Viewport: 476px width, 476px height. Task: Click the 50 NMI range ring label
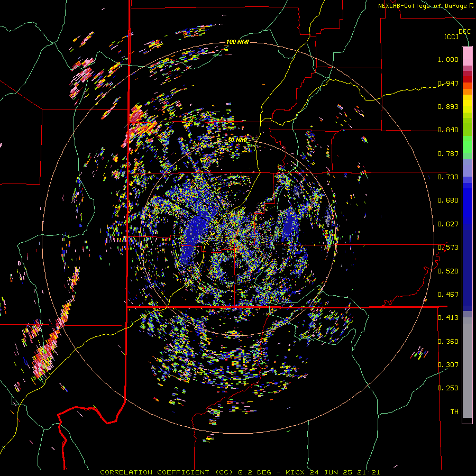tap(237, 140)
